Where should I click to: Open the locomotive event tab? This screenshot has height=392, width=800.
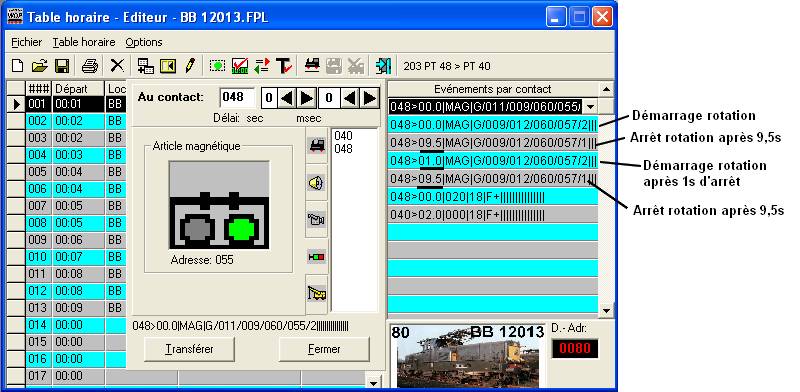click(x=316, y=146)
